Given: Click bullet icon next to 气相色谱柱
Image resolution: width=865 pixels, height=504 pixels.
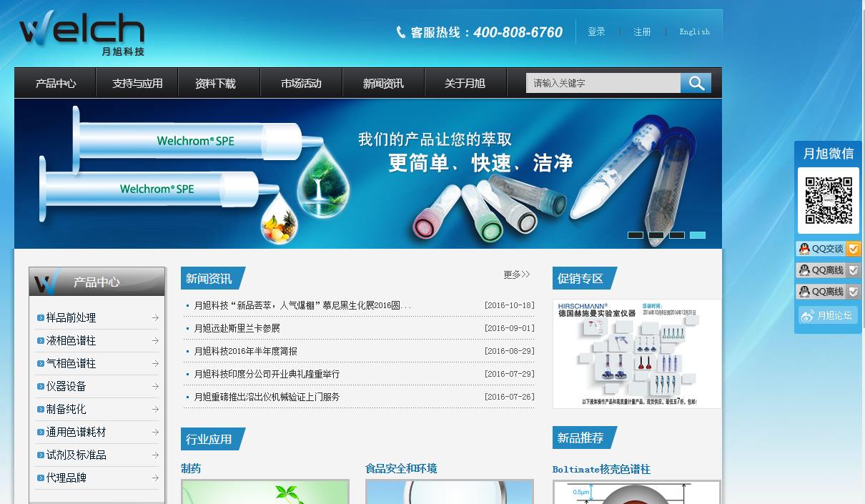Looking at the screenshot, I should point(41,363).
